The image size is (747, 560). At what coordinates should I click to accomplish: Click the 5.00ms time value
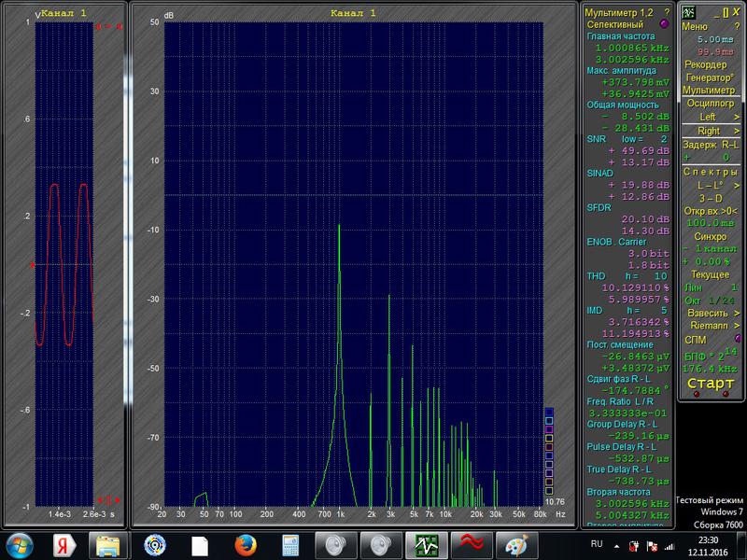715,39
